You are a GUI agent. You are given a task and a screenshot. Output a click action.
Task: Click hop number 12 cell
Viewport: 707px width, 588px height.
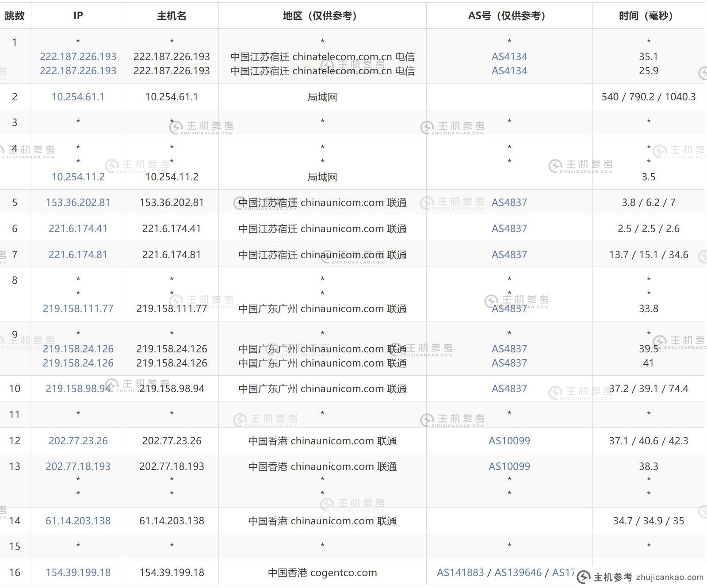(x=15, y=441)
